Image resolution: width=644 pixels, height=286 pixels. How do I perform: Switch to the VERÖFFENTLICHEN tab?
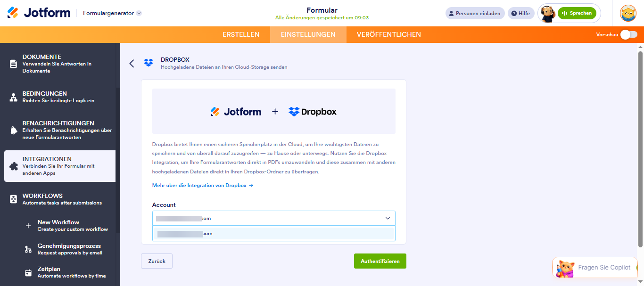(389, 34)
